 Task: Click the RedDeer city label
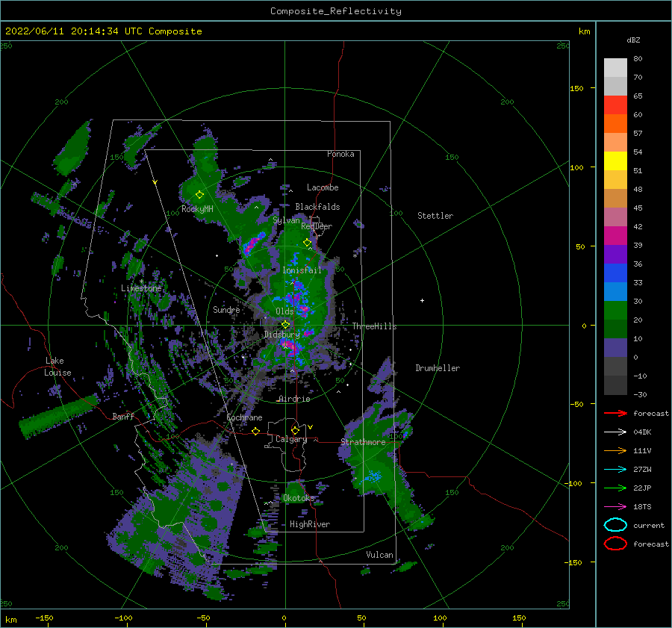coord(317,226)
